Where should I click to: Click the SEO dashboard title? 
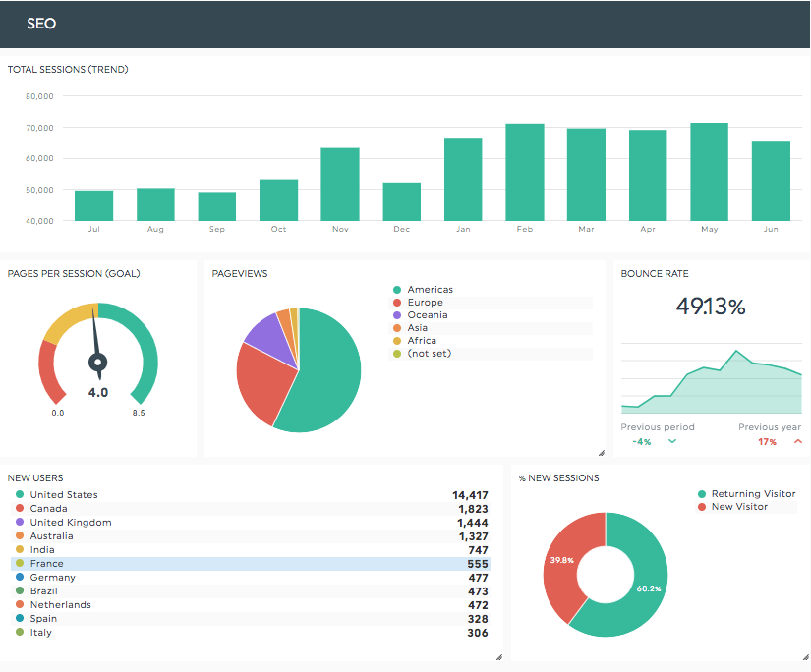coord(42,23)
